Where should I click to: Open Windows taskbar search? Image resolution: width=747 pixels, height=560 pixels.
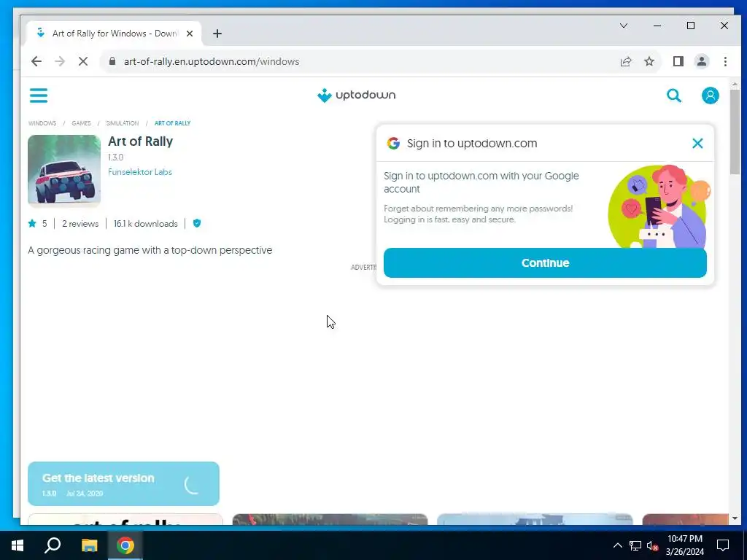click(x=53, y=545)
